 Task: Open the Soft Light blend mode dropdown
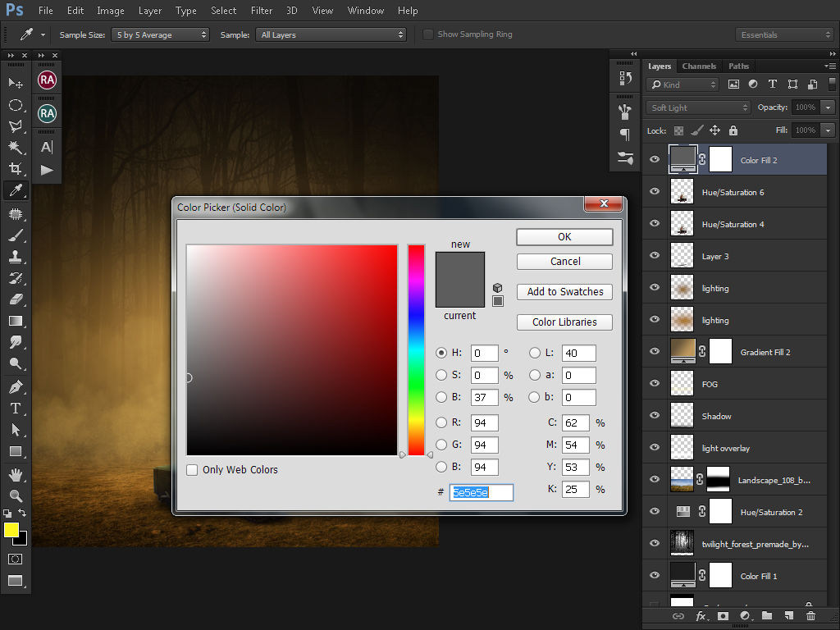pos(698,107)
